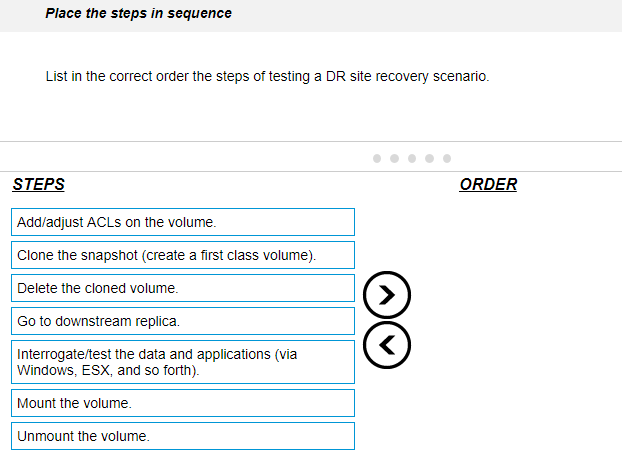Screen dimensions: 622x465
Task: Select the middle pagination dot
Action: (x=411, y=158)
